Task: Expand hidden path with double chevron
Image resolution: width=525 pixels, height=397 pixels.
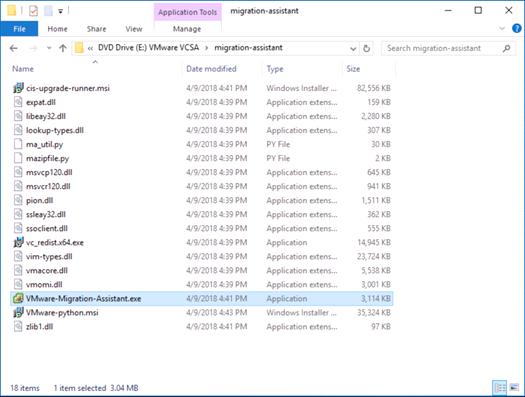Action: [90, 49]
